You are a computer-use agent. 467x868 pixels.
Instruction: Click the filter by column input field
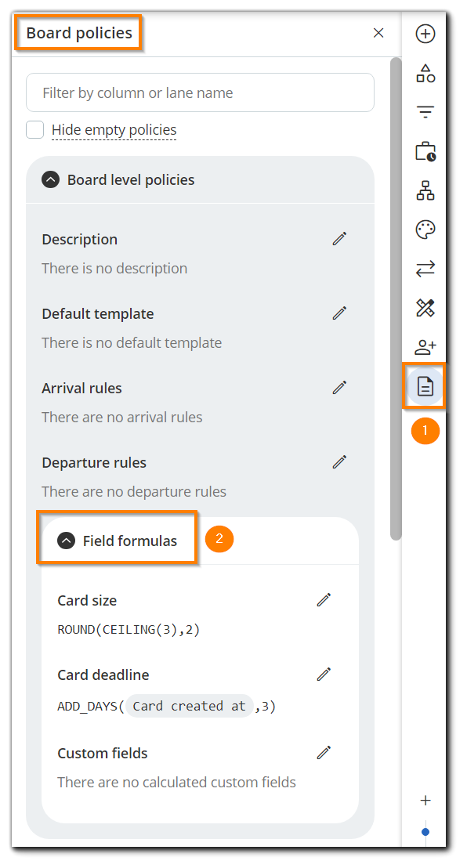[x=200, y=92]
